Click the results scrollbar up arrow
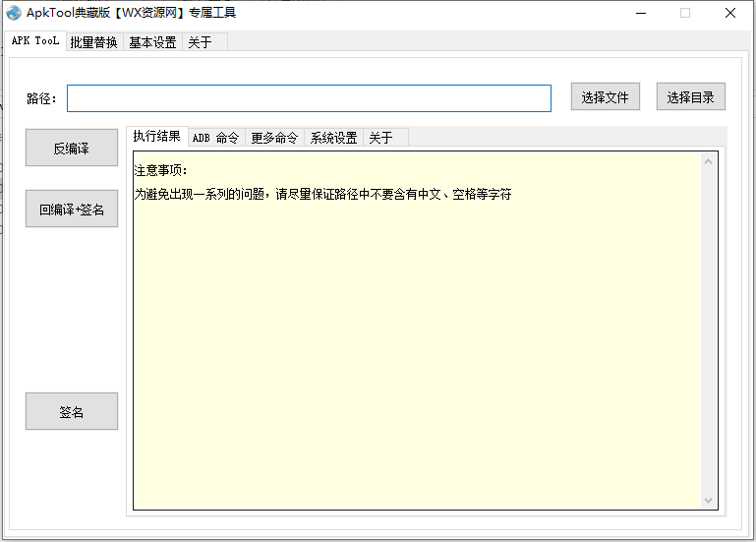This screenshot has width=756, height=542. [708, 161]
